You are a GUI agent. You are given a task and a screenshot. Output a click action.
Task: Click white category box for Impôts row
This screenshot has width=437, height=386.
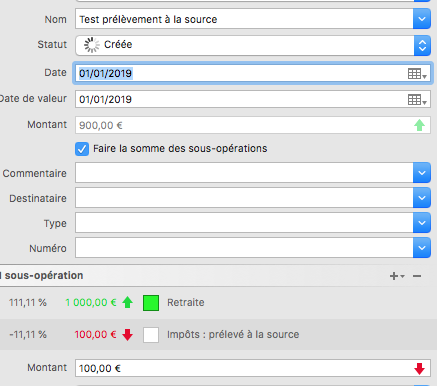coord(151,335)
